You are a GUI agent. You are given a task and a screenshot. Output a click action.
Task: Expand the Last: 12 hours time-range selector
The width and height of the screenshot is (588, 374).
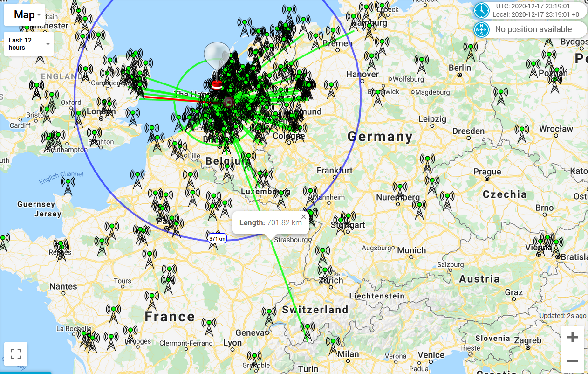[x=29, y=44]
